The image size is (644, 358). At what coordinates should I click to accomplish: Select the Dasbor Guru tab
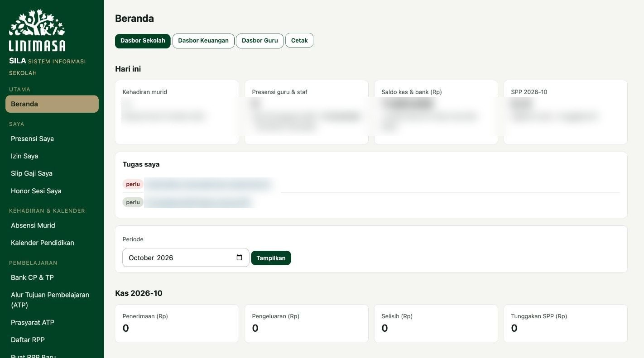(260, 41)
